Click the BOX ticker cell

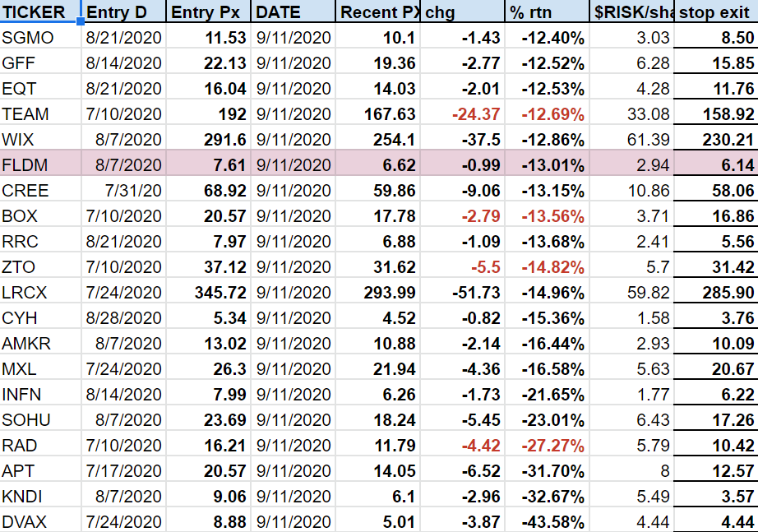click(40, 215)
